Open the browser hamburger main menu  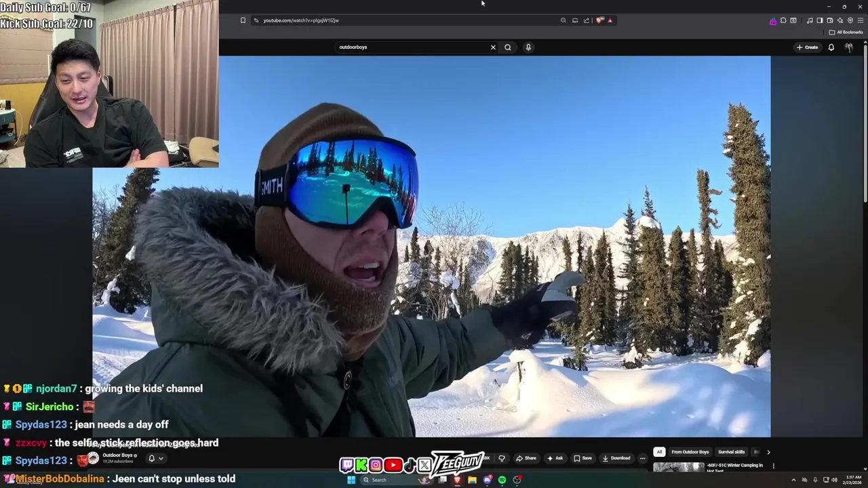(861, 20)
